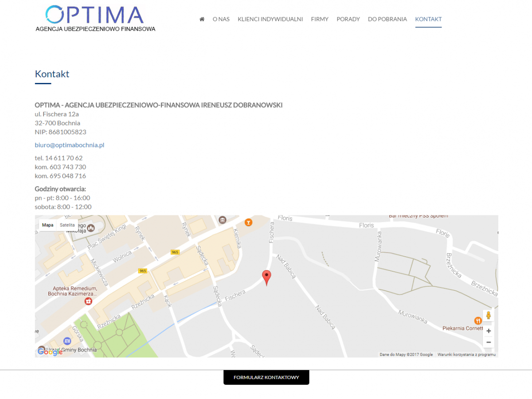Click the orange restaurant icon by Piekarnia Cornett
The image size is (532, 399).
477,320
